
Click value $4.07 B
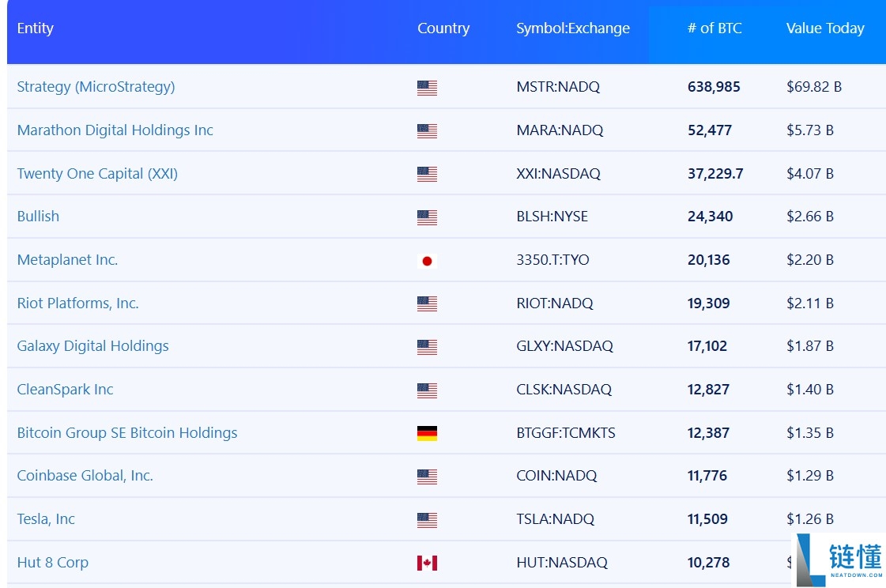(810, 173)
